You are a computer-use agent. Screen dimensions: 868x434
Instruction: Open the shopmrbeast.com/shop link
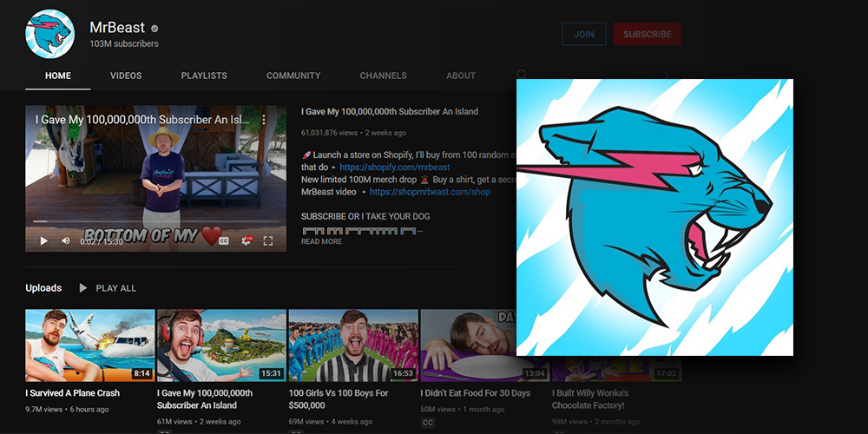pyautogui.click(x=430, y=192)
